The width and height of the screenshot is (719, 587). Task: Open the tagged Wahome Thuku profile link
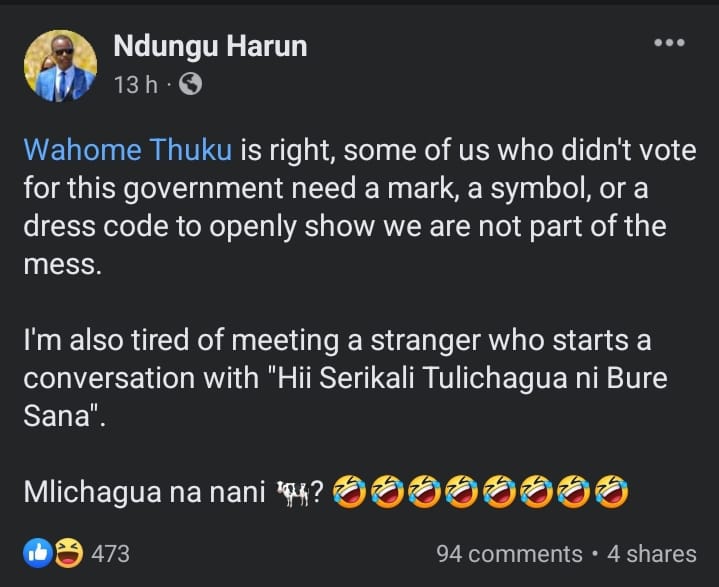127,150
